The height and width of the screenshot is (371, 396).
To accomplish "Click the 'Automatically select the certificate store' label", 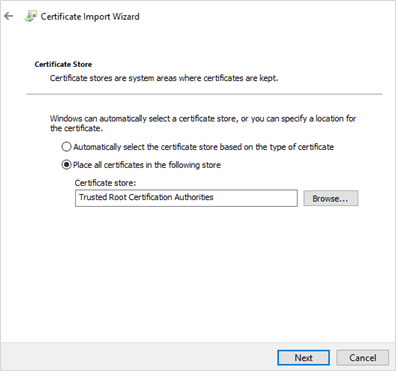I will (203, 147).
